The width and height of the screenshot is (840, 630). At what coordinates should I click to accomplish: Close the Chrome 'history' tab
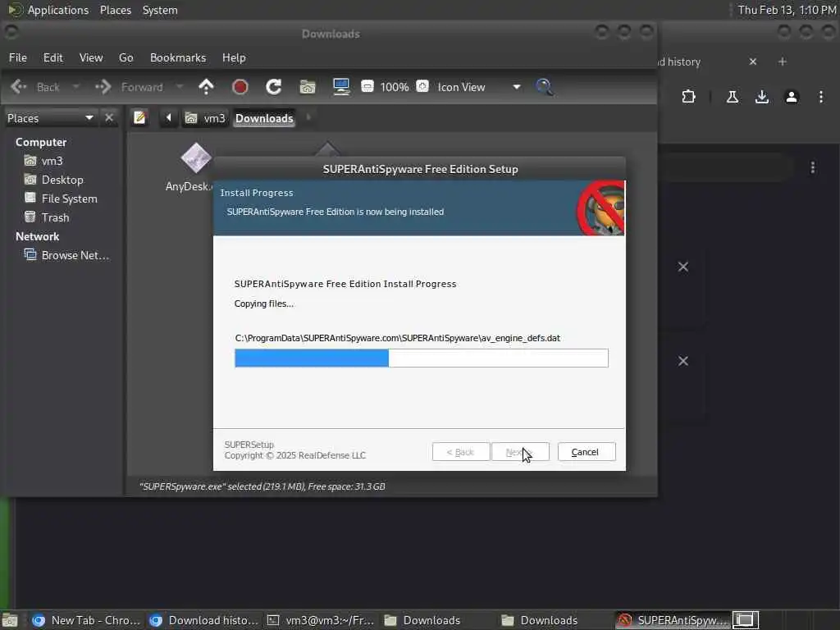[x=753, y=62]
